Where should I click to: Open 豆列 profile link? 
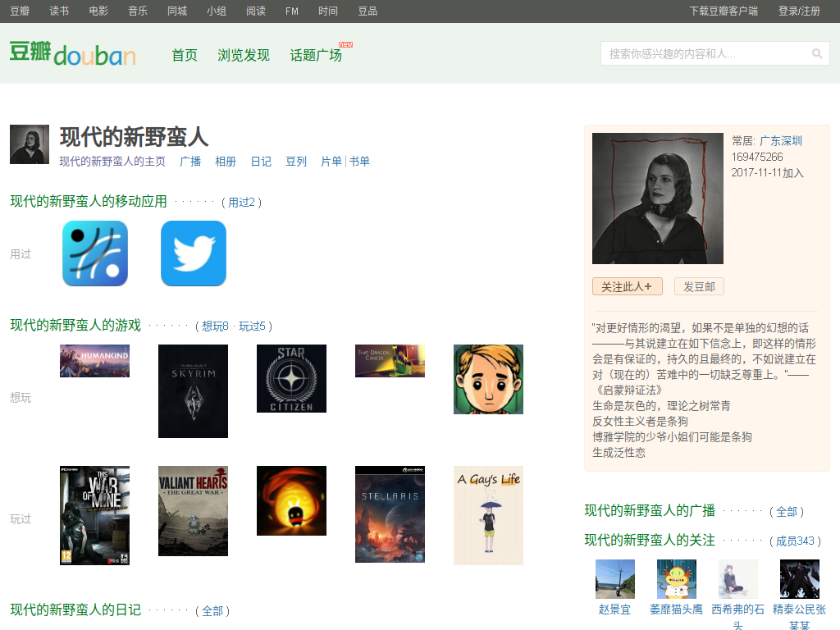(x=296, y=162)
